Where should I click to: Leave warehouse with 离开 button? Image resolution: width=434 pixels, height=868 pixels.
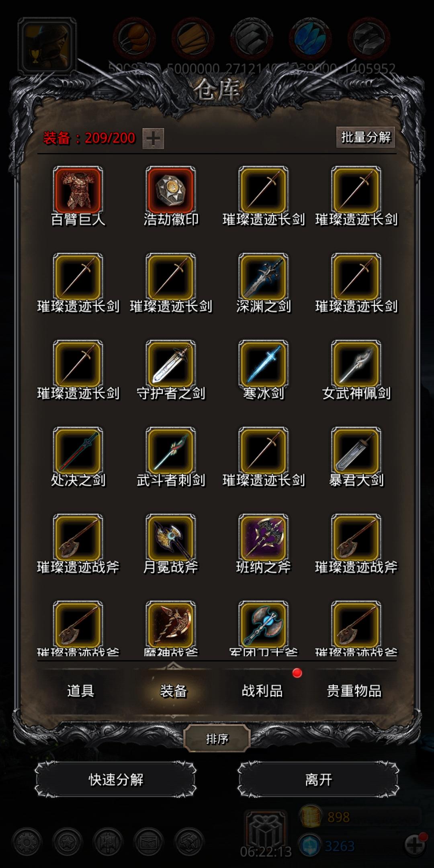[318, 780]
